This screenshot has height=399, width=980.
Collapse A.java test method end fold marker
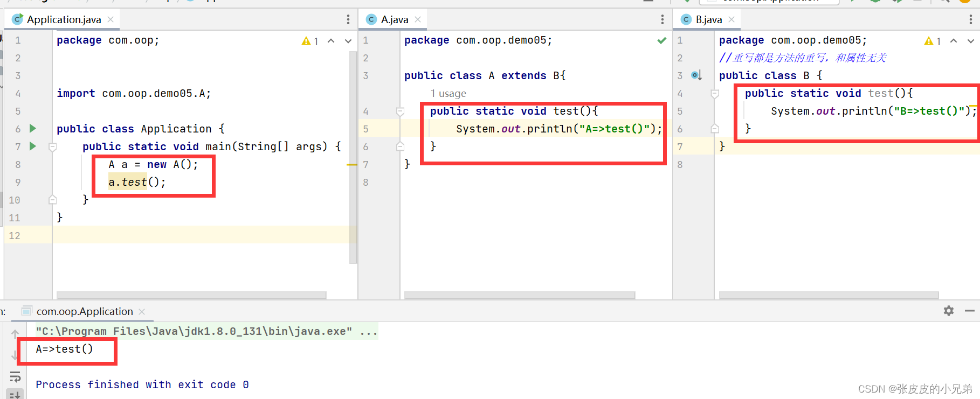[x=401, y=146]
